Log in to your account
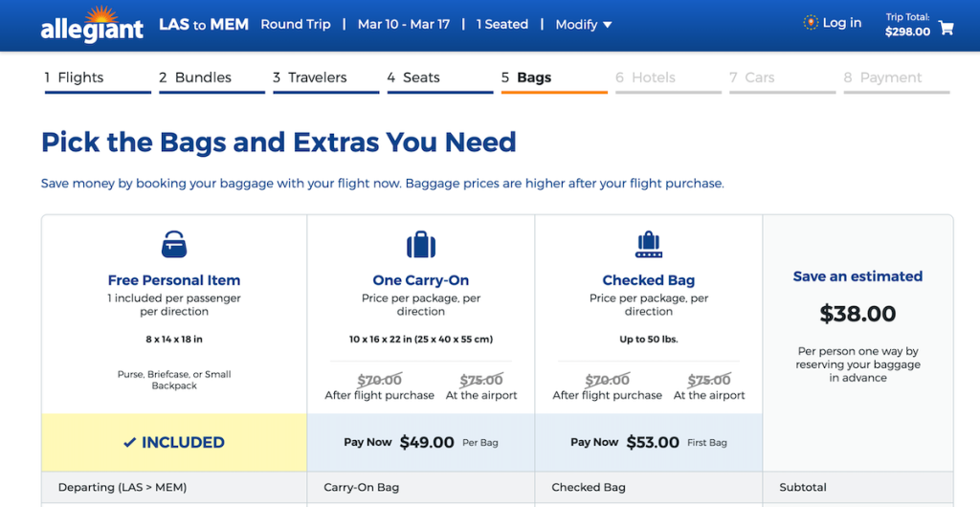980x507 pixels. (x=841, y=23)
